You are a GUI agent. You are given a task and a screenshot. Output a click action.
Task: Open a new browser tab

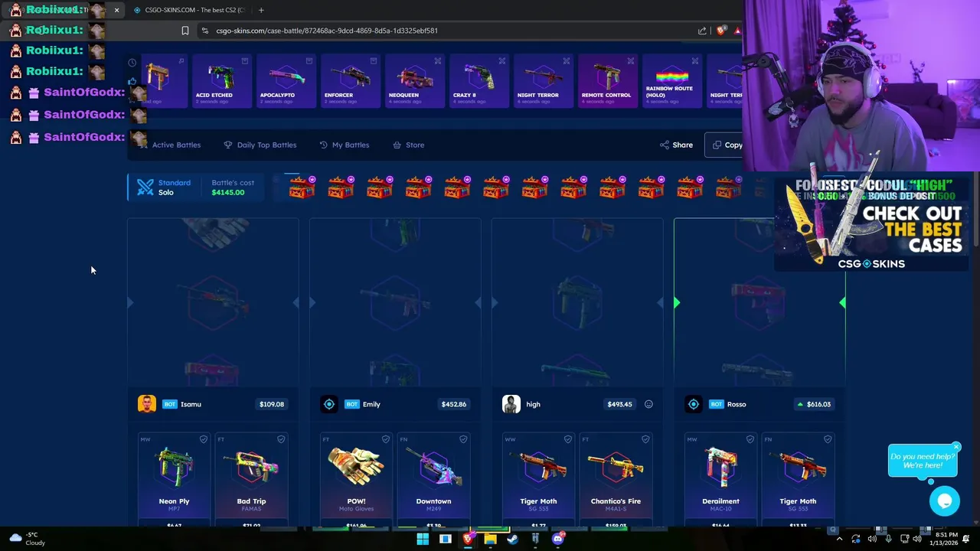(x=261, y=10)
